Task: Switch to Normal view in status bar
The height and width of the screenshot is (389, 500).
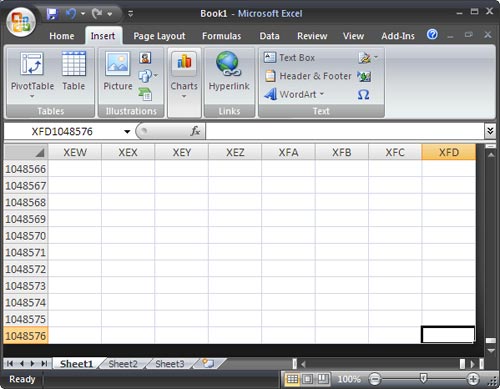Action: coord(292,379)
